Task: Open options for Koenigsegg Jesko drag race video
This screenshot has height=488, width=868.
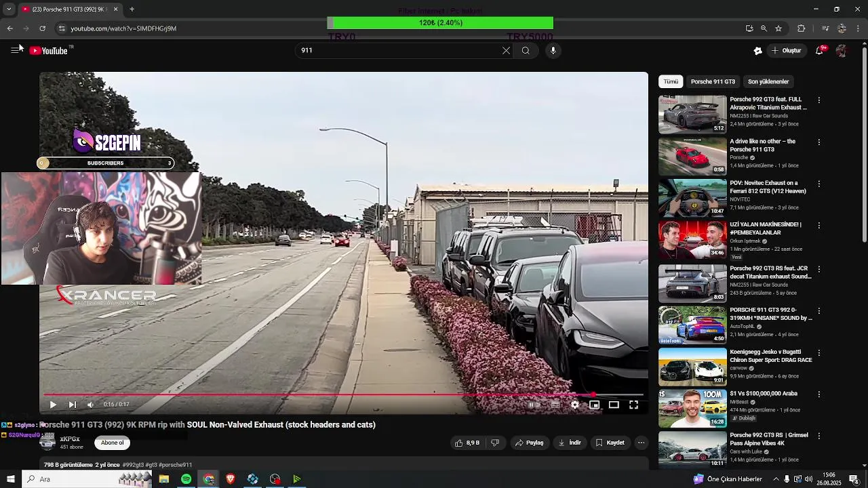Action: click(818, 352)
